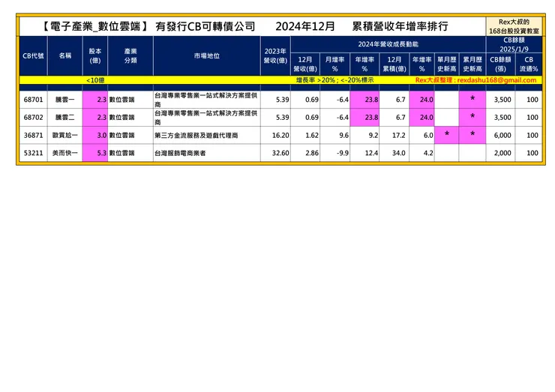Click CB balance 3,500 in 68702 row
This screenshot has width=555, height=392.
(502, 118)
